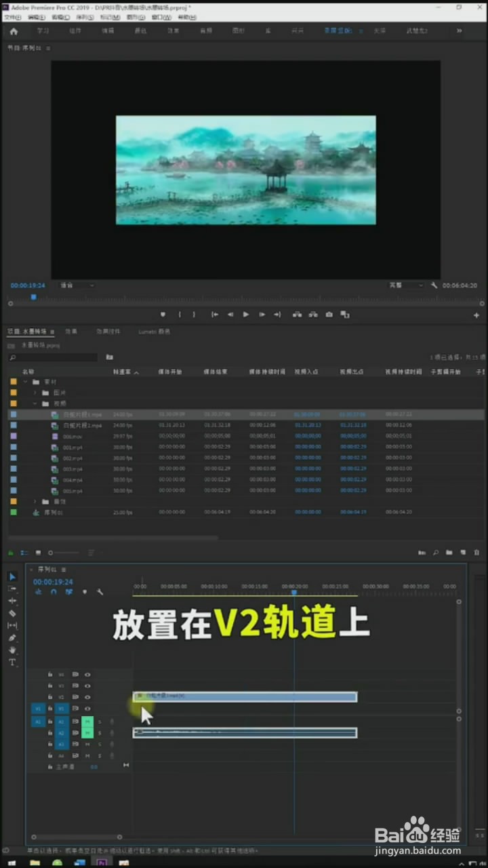
Task: Open the workspace overflow double-chevron menu
Action: 460,31
